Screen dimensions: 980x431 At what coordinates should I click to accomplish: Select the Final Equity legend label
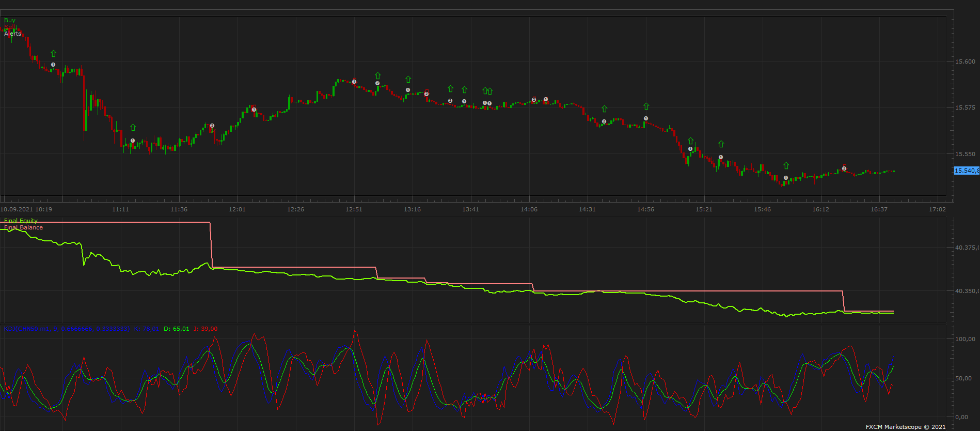(x=21, y=221)
